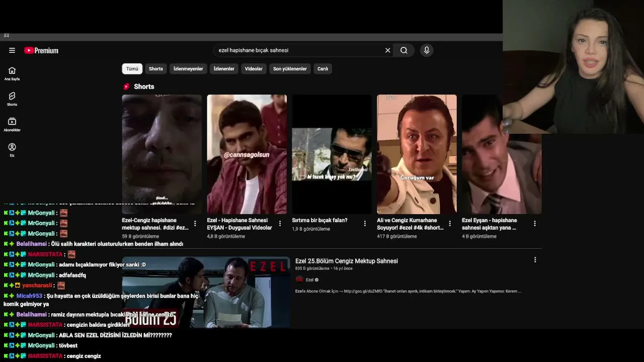Select the Canlı filter chip
The height and width of the screenshot is (362, 644).
tap(323, 69)
